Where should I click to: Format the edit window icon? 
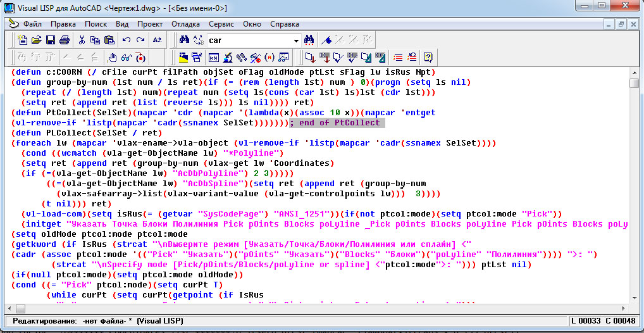coord(366,57)
